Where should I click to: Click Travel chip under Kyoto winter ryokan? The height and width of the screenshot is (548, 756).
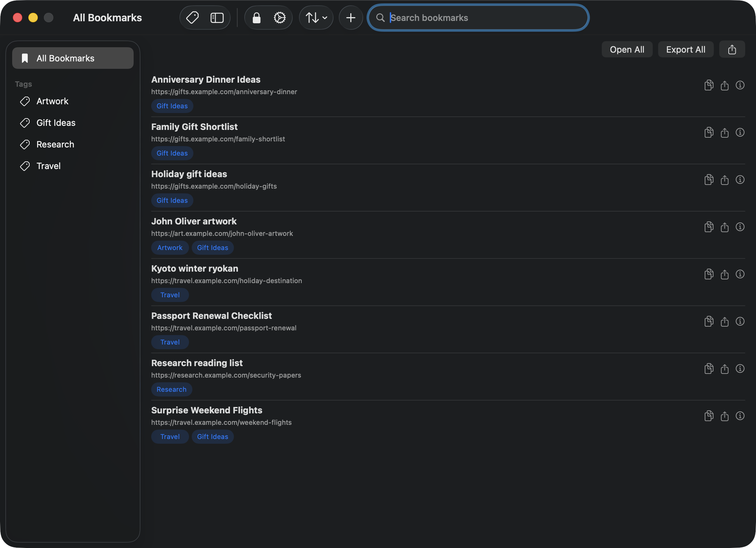click(x=170, y=295)
